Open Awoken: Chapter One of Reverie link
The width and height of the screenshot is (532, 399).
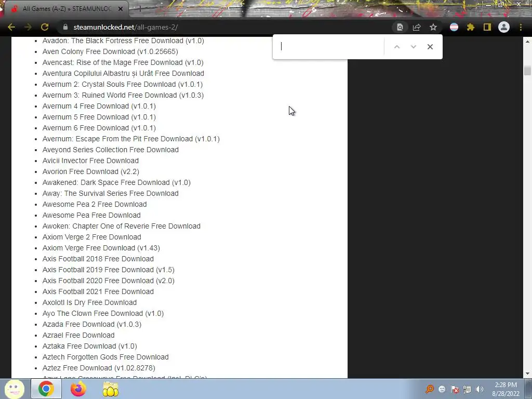tap(122, 226)
